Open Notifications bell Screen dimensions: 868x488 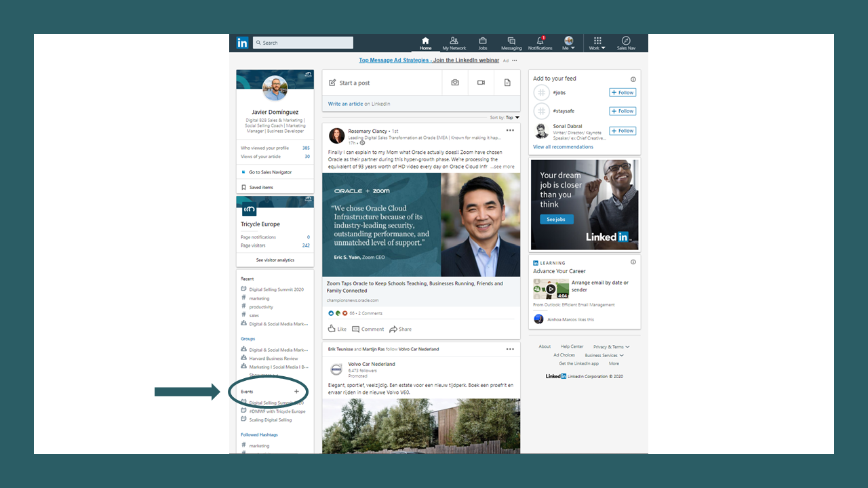coord(540,43)
